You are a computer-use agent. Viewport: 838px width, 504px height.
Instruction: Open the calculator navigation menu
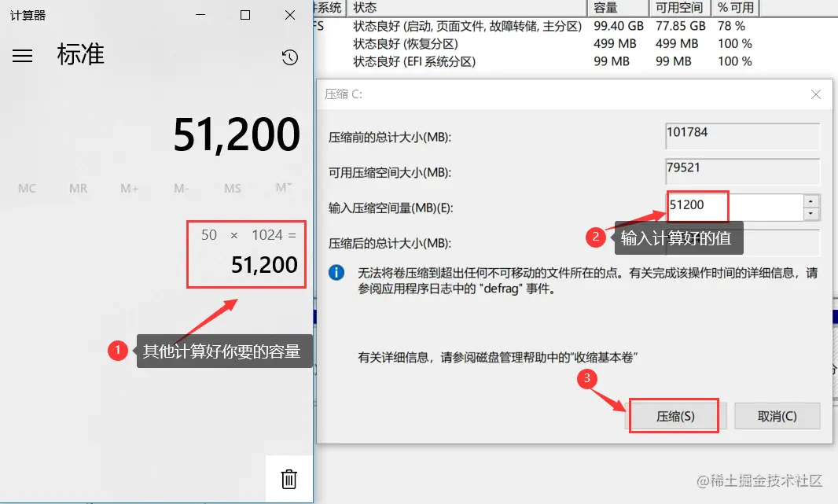click(22, 55)
